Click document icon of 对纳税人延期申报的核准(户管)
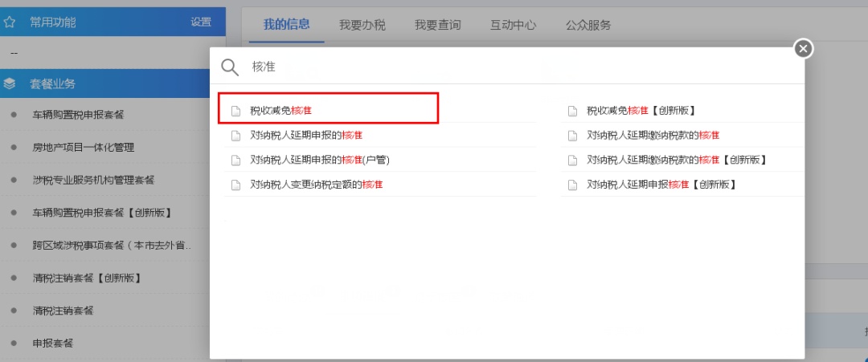868x362 pixels. tap(235, 160)
